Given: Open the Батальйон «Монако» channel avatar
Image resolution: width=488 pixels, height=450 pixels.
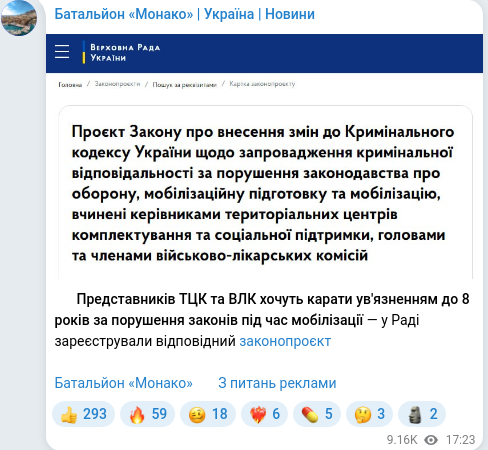Looking at the screenshot, I should [19, 18].
